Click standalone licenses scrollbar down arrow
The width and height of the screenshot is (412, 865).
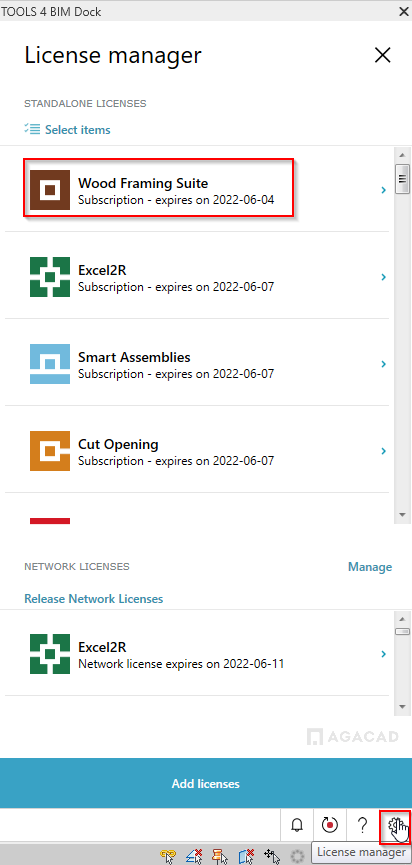coord(402,514)
